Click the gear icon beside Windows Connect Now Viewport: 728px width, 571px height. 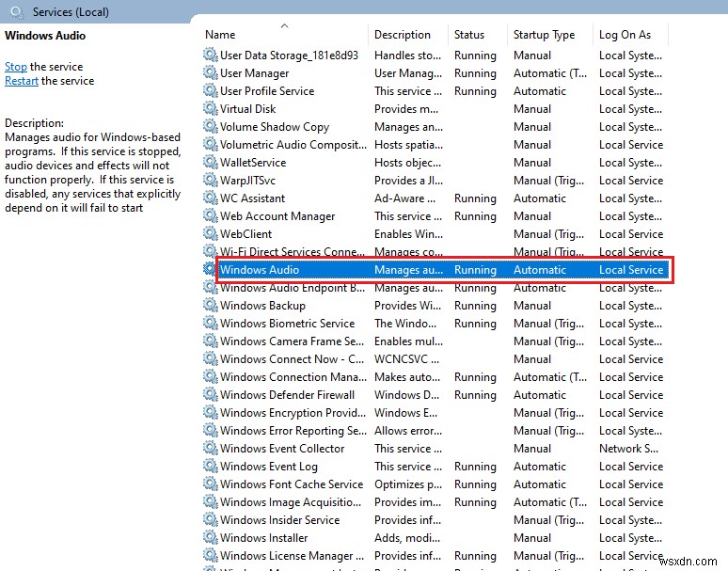(x=211, y=358)
